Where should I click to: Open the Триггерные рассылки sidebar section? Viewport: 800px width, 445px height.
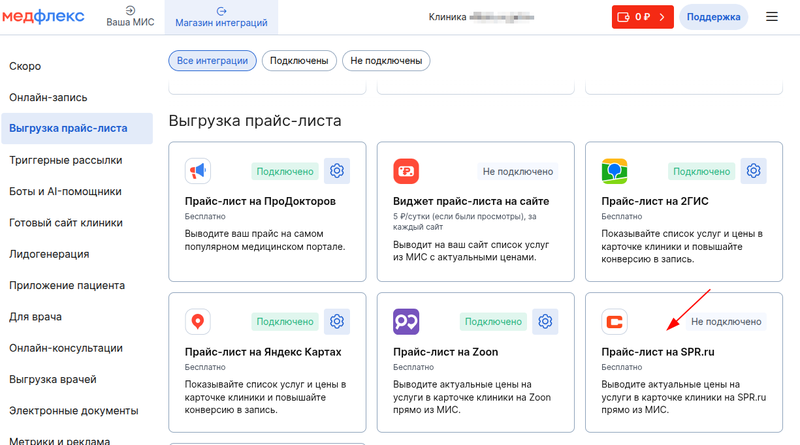[x=66, y=160]
